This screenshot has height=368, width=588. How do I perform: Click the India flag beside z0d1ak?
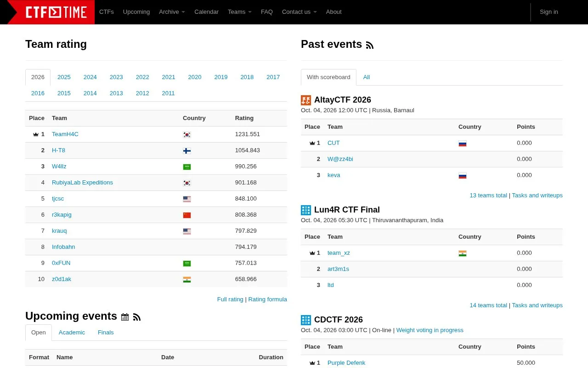(187, 280)
